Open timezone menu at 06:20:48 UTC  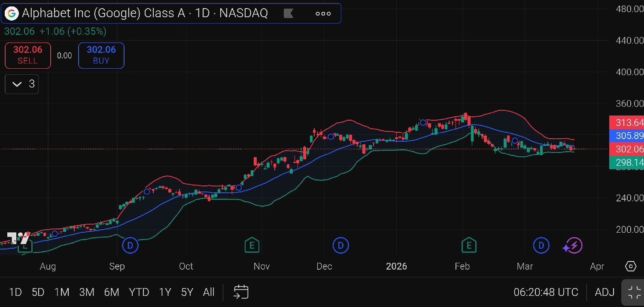546,292
